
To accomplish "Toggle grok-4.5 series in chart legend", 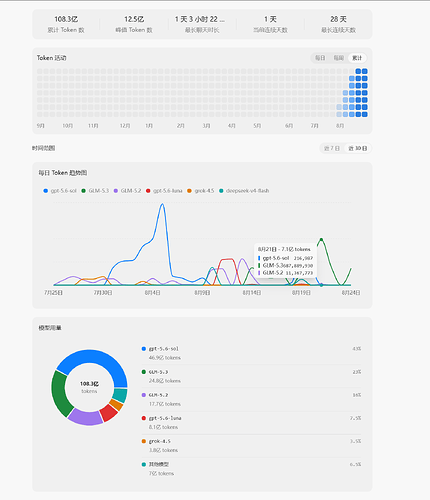I will pos(201,191).
